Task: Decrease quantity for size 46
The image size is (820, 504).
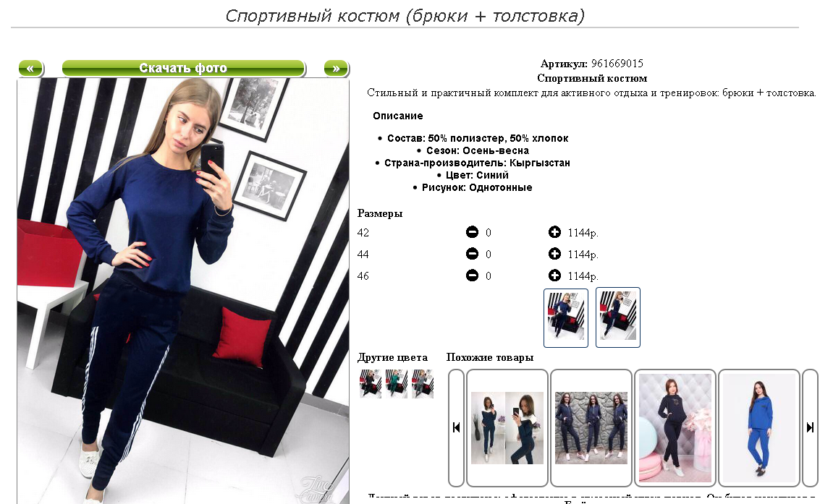Action: click(x=472, y=276)
